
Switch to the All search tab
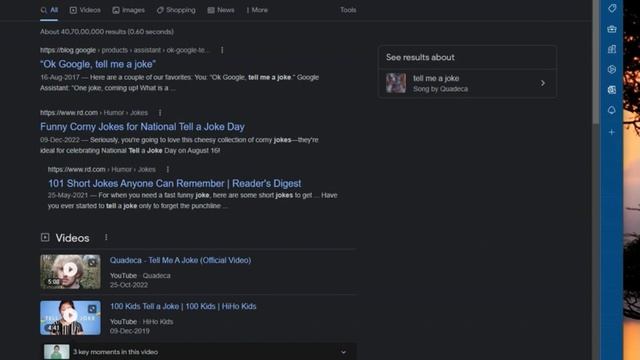click(49, 10)
